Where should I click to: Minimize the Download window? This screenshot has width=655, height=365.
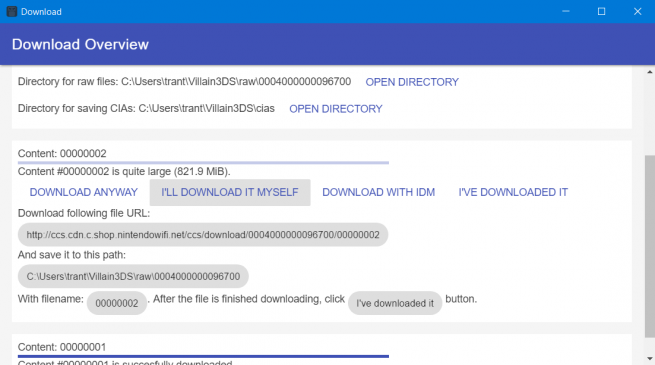(566, 12)
